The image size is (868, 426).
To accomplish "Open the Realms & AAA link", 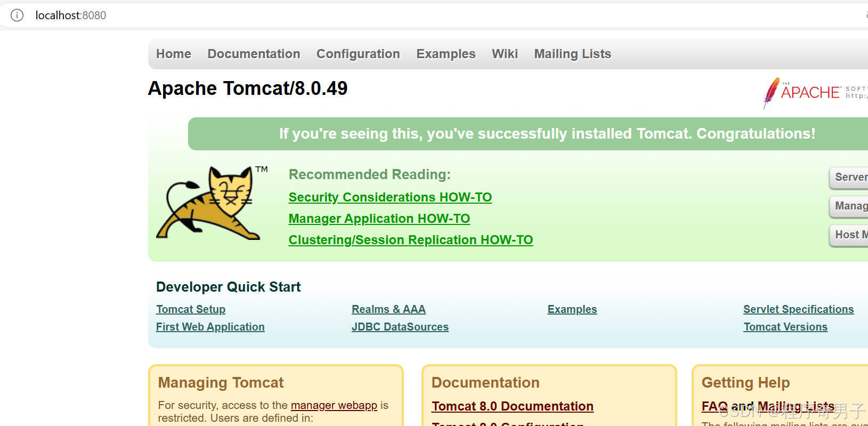I will (388, 309).
